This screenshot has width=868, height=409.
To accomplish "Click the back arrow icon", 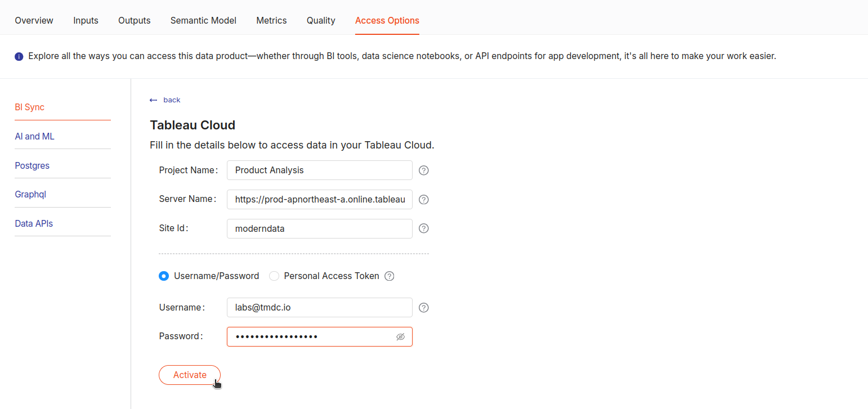I will pos(153,100).
